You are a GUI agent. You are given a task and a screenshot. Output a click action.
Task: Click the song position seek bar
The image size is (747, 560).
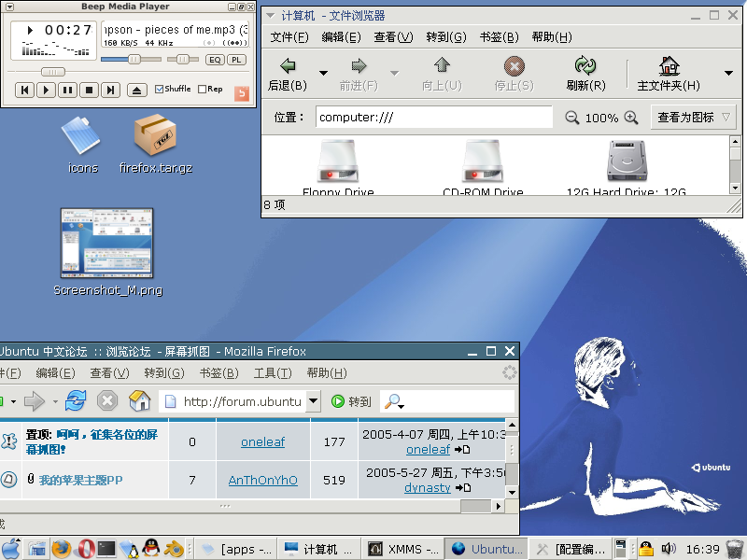129,72
